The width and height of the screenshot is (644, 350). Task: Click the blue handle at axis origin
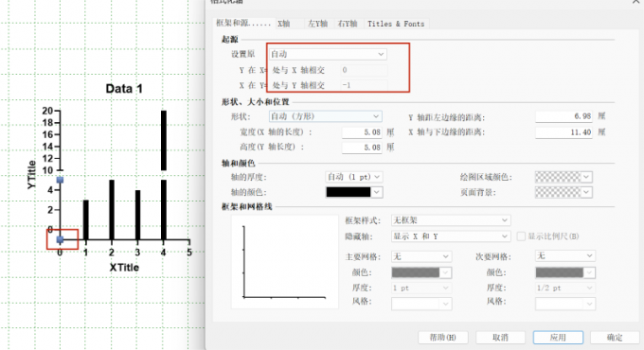pyautogui.click(x=60, y=239)
